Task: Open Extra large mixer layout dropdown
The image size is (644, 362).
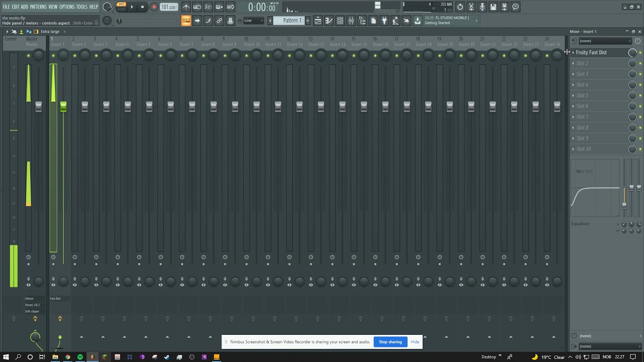Action: [x=50, y=32]
